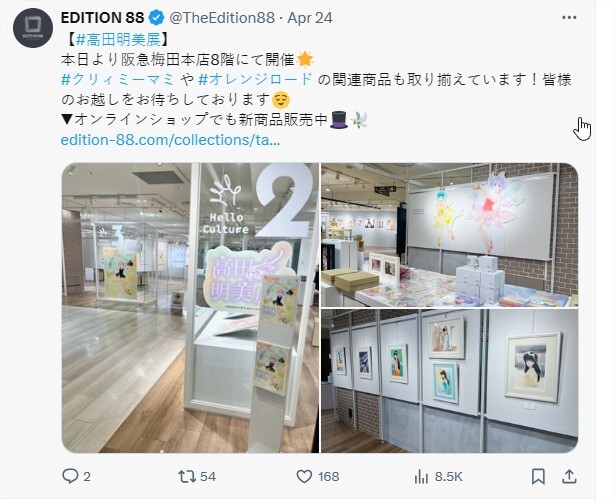Follow the edition-88.com collections link
Image resolution: width=616 pixels, height=503 pixels.
point(170,140)
